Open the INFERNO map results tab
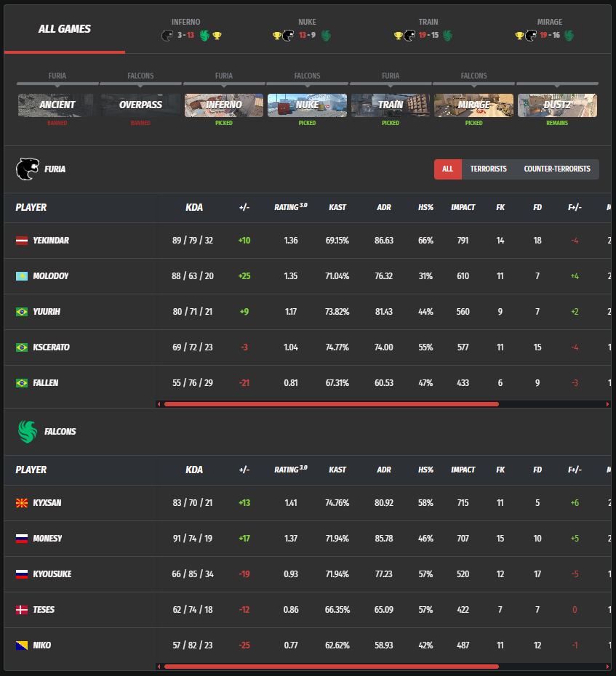This screenshot has width=616, height=676. [185, 29]
